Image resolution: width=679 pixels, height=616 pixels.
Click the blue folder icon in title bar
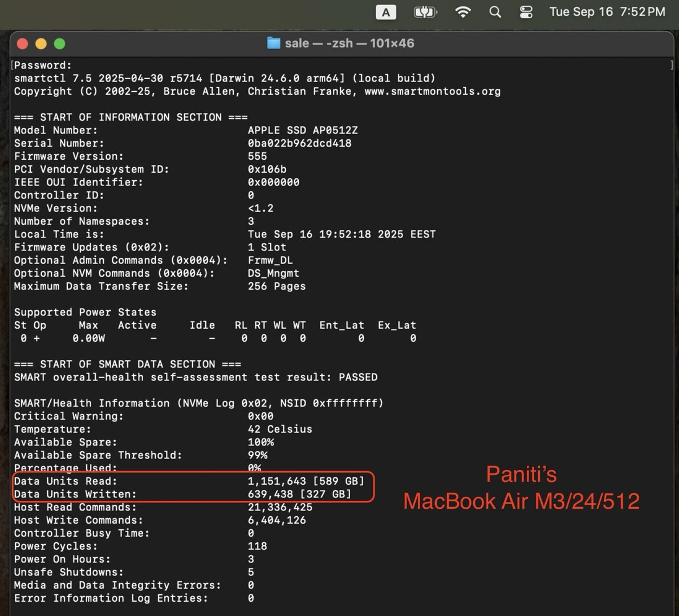(274, 43)
